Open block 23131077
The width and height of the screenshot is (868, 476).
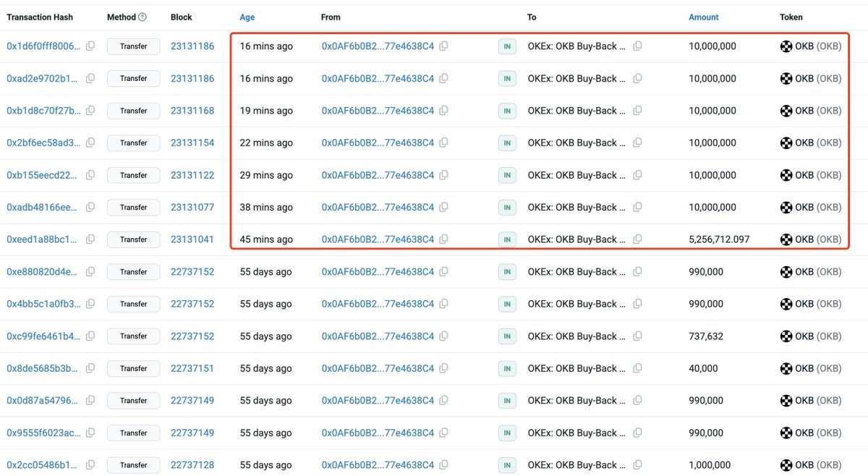(x=192, y=207)
